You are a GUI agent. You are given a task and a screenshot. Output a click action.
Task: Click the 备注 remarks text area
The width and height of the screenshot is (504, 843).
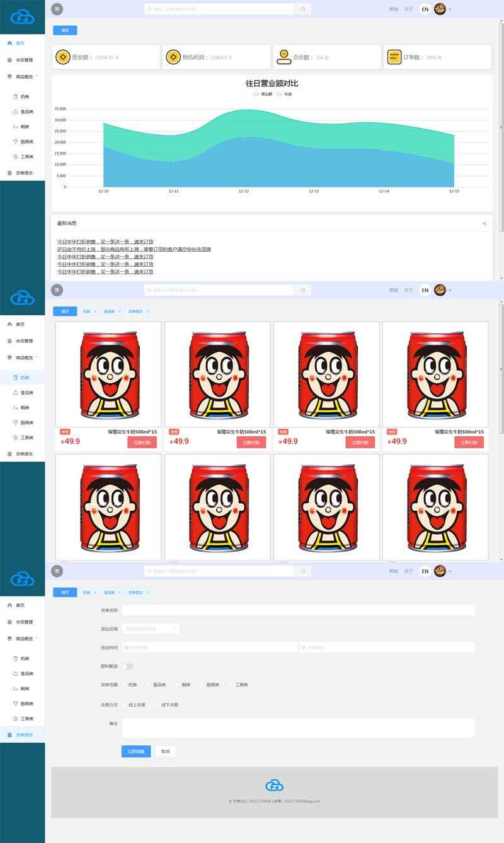(298, 728)
